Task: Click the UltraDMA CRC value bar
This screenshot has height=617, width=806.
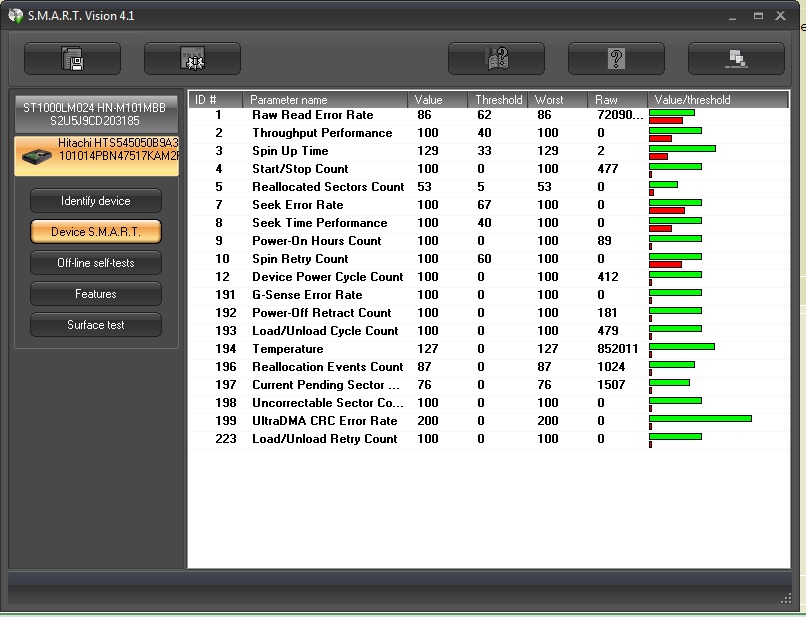Action: tap(700, 419)
